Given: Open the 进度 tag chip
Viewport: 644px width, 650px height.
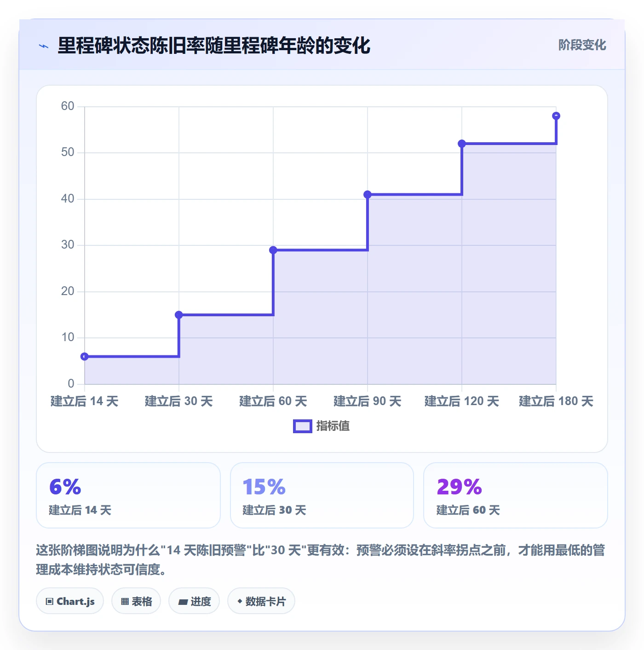Looking at the screenshot, I should (x=194, y=601).
